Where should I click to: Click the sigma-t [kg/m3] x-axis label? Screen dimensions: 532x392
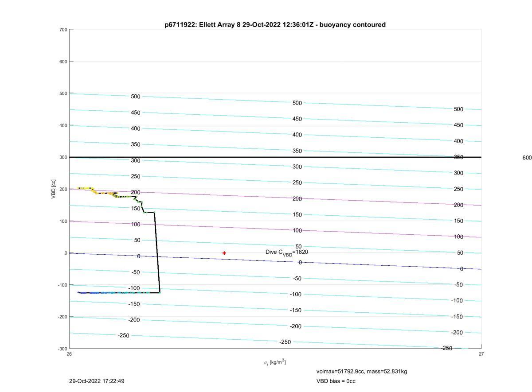(x=275, y=362)
